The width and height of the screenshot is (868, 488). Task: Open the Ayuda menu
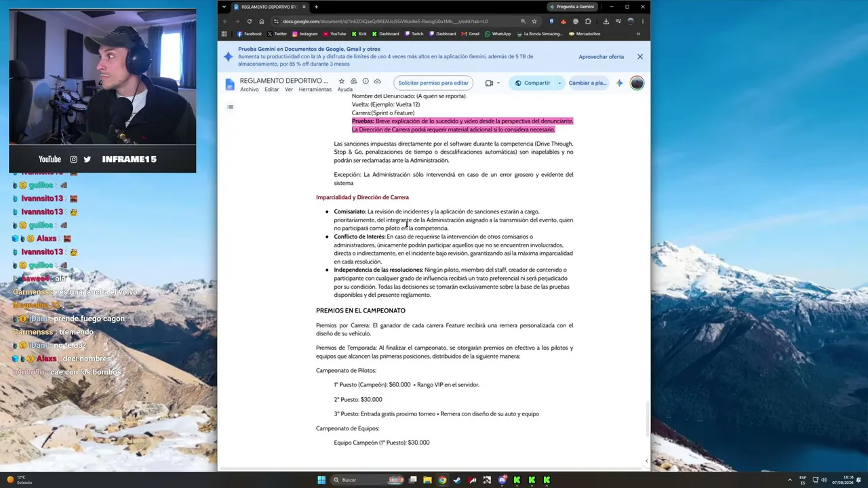[x=344, y=89]
